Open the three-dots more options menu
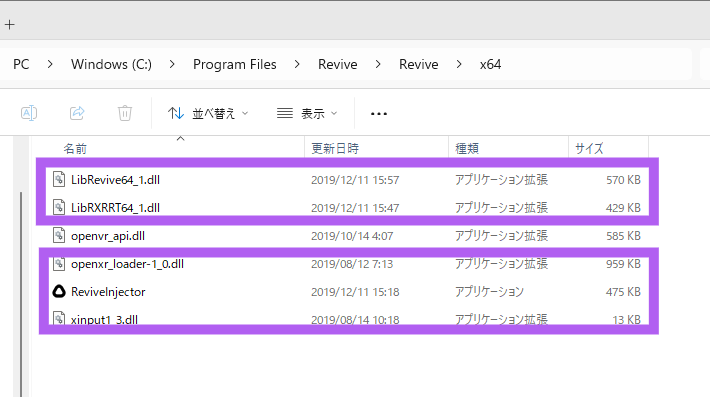Viewport: 710px width, 397px height. click(379, 114)
